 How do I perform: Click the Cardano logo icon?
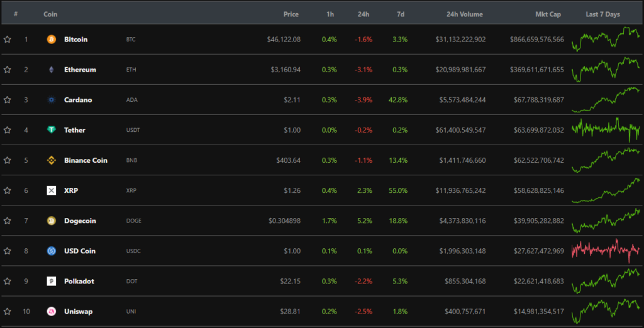pos(52,100)
